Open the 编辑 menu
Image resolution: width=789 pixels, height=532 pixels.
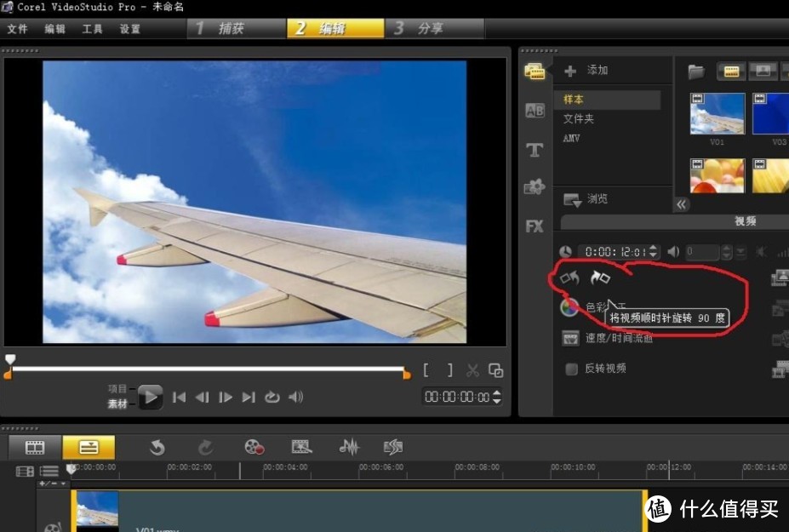(x=54, y=29)
